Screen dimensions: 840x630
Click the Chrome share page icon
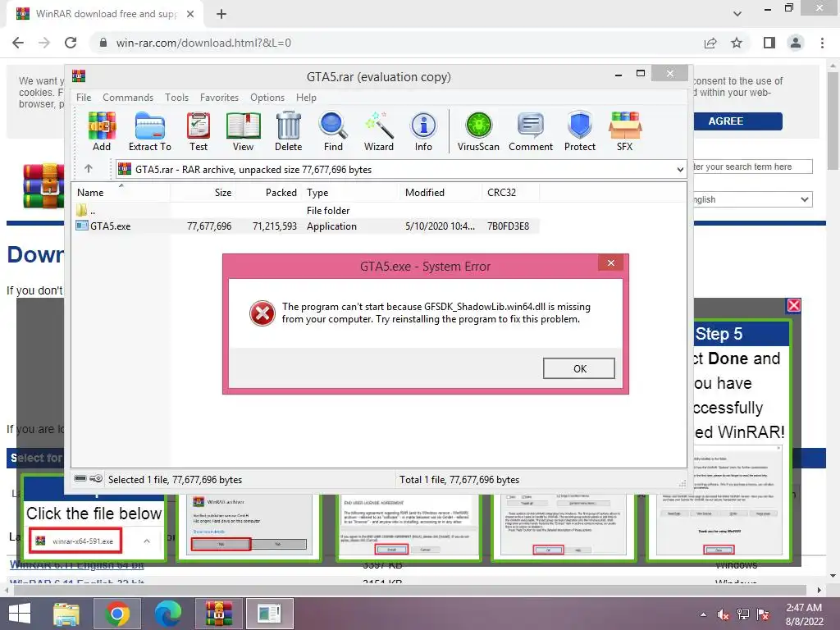point(710,43)
